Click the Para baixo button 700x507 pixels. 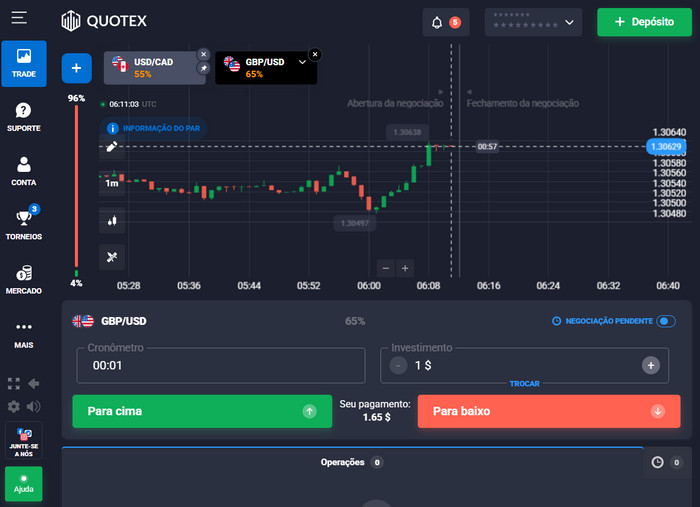pyautogui.click(x=549, y=411)
